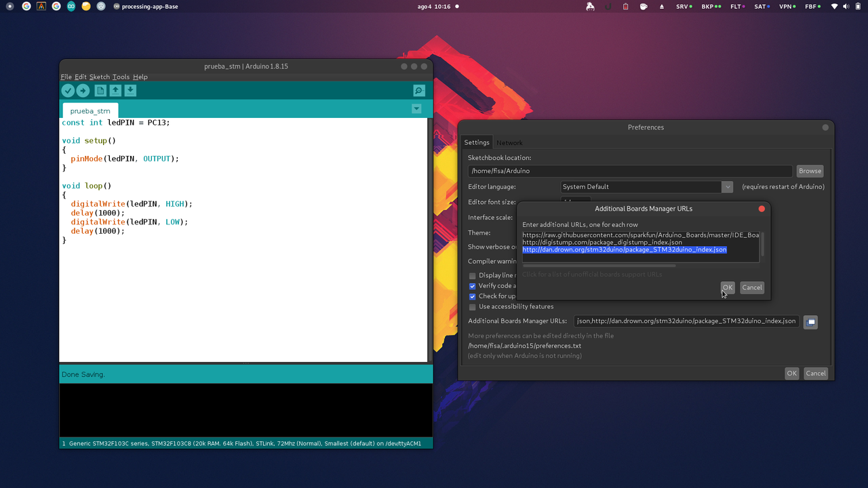Click the hat-shaped tray icon

[590, 6]
